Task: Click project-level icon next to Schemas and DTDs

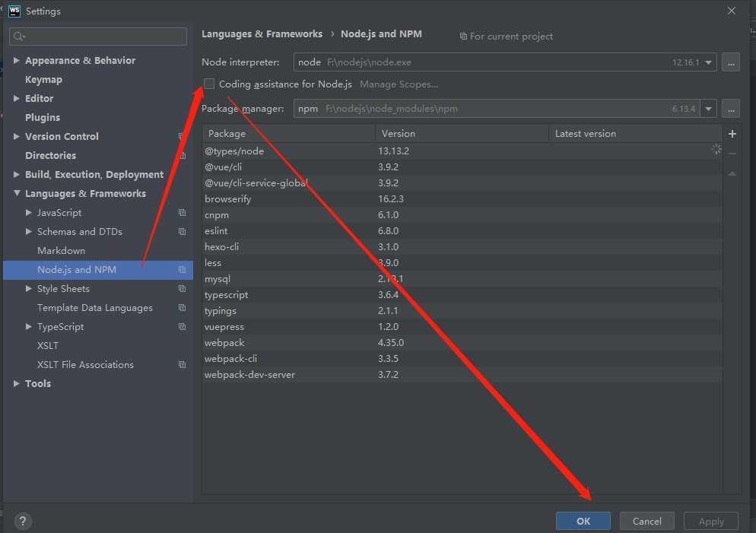Action: point(182,232)
